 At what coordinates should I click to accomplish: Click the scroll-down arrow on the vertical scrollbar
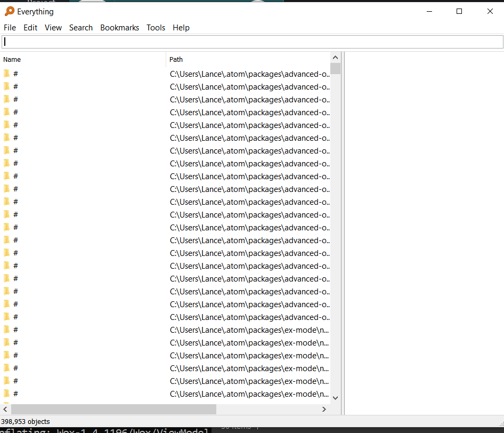click(x=335, y=397)
